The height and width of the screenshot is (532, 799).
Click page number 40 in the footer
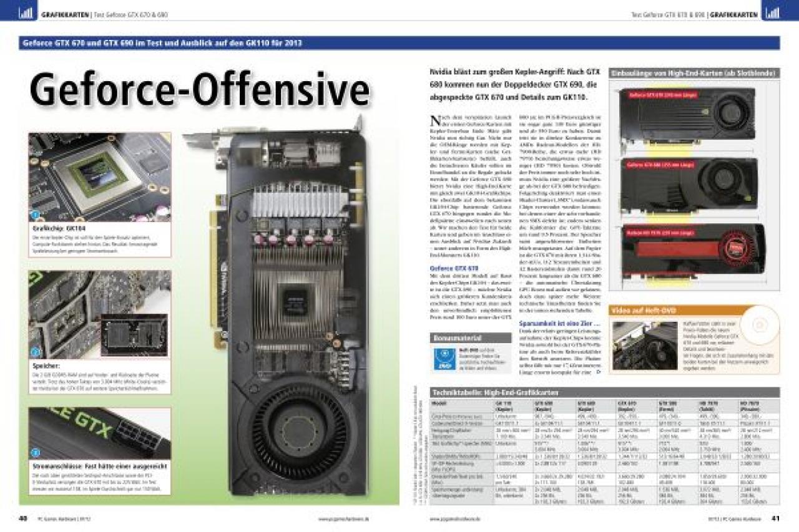[23, 518]
